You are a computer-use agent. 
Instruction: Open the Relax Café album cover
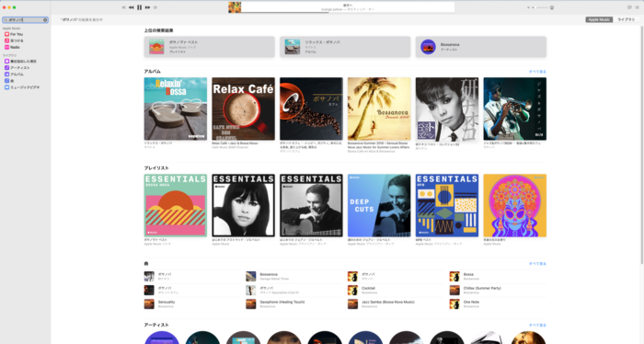click(243, 109)
